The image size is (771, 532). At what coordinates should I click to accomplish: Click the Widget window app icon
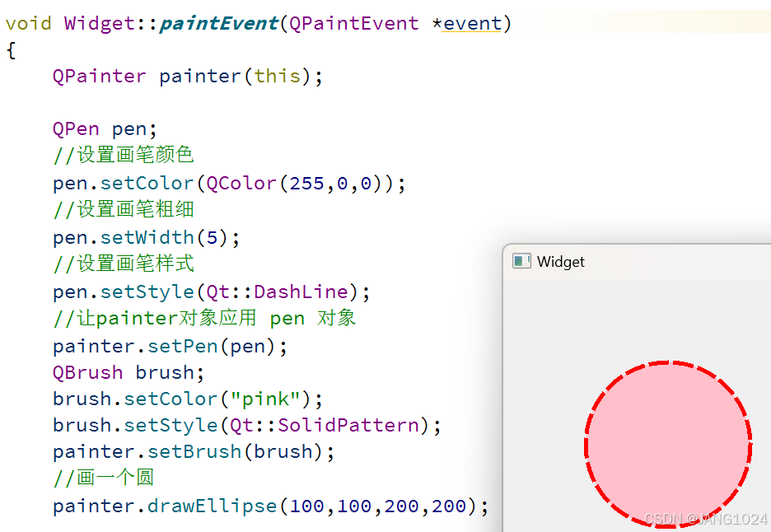(521, 261)
